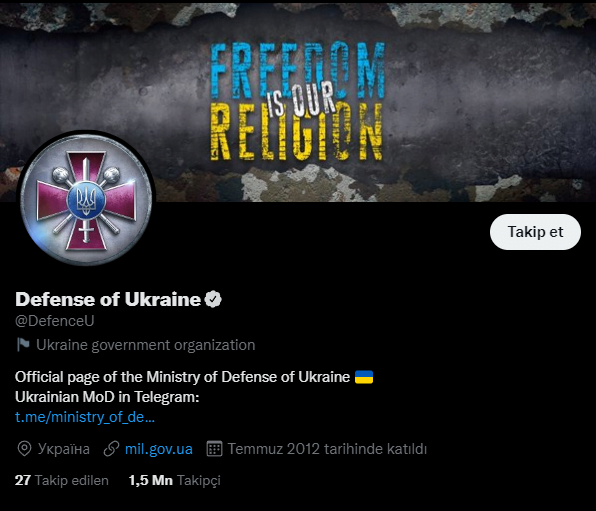The height and width of the screenshot is (511, 596).
Task: Click the Takip et follow button
Action: [535, 232]
